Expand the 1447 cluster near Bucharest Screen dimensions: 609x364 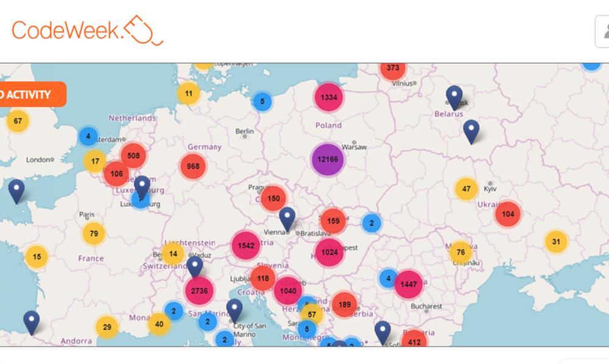(x=408, y=284)
